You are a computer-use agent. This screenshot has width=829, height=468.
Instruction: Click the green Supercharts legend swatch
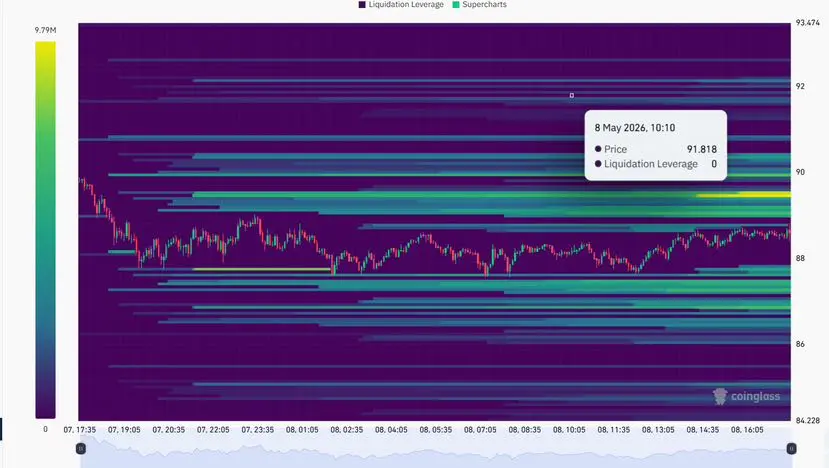(456, 4)
